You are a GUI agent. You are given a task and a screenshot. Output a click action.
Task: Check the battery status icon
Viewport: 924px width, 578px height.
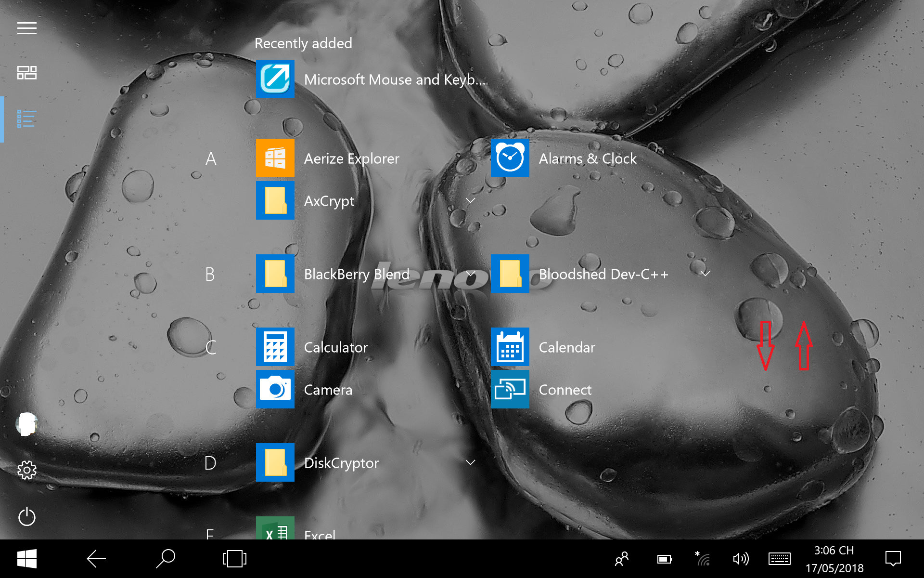(665, 559)
